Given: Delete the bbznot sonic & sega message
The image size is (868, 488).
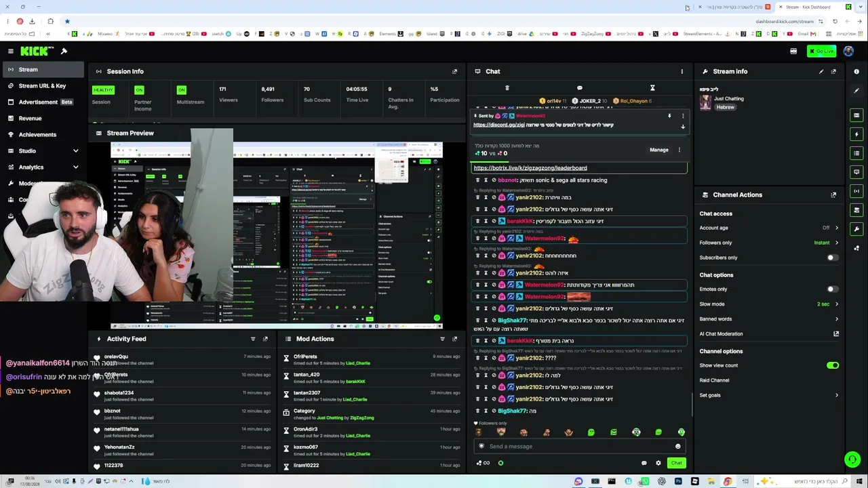Looking at the screenshot, I should click(477, 180).
